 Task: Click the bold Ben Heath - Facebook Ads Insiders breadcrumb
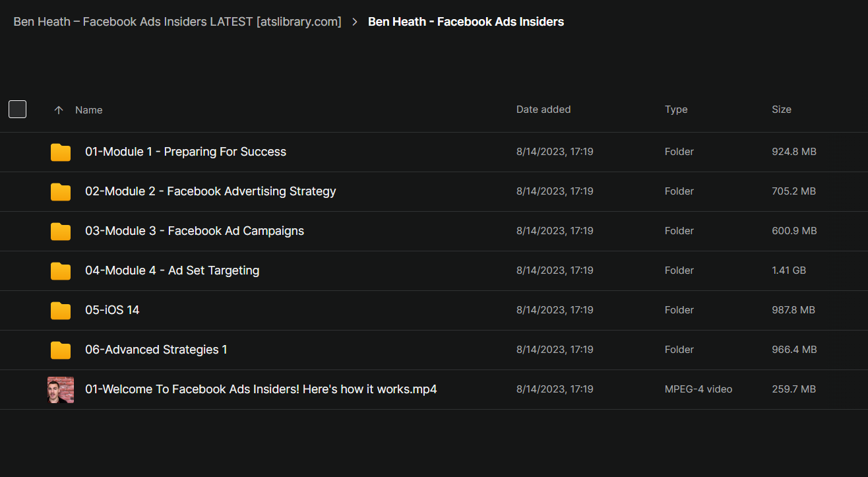point(466,22)
